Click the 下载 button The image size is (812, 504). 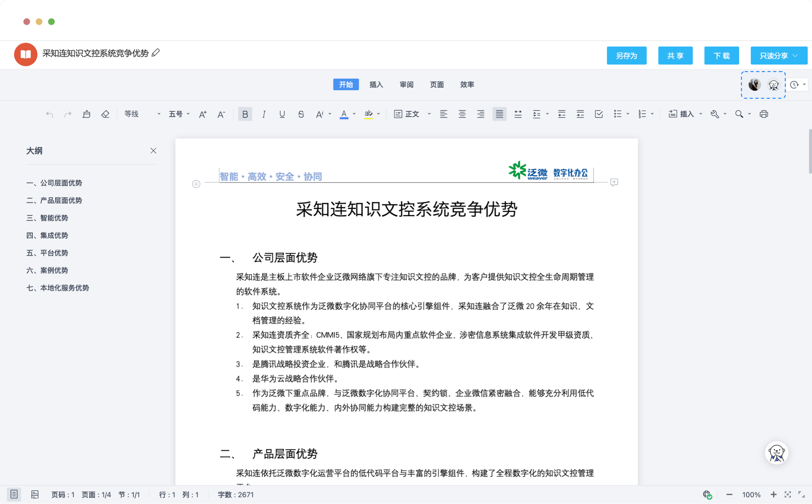coord(721,56)
